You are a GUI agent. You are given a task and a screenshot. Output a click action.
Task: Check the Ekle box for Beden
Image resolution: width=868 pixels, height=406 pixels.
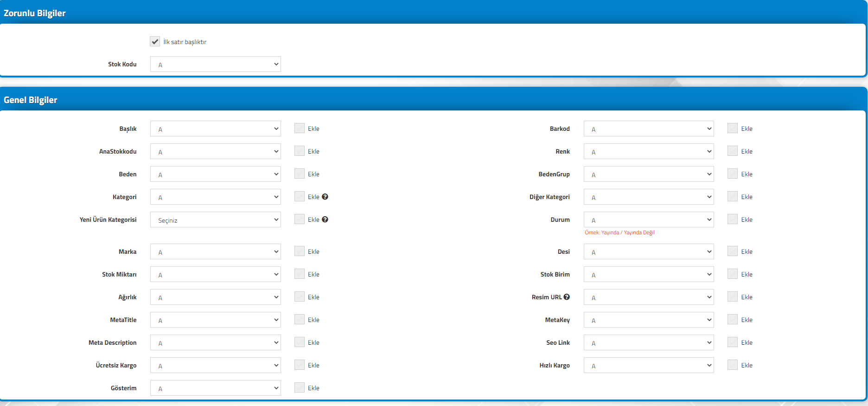tap(300, 174)
